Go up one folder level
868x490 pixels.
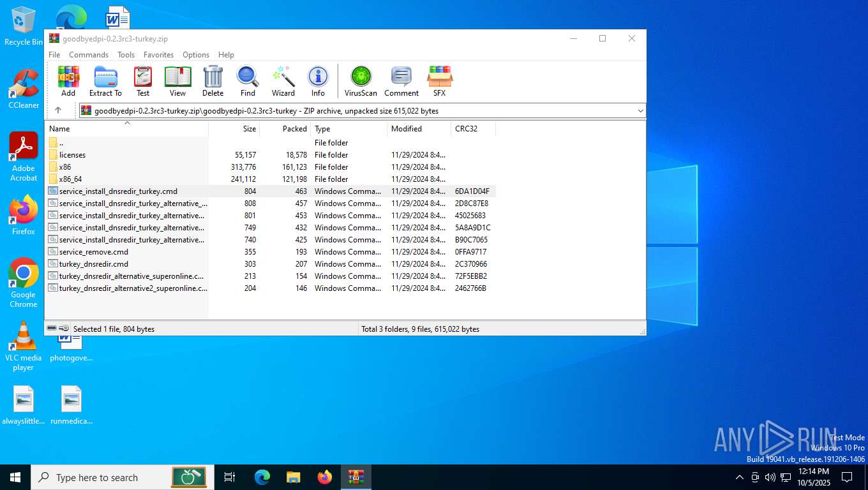click(x=58, y=110)
